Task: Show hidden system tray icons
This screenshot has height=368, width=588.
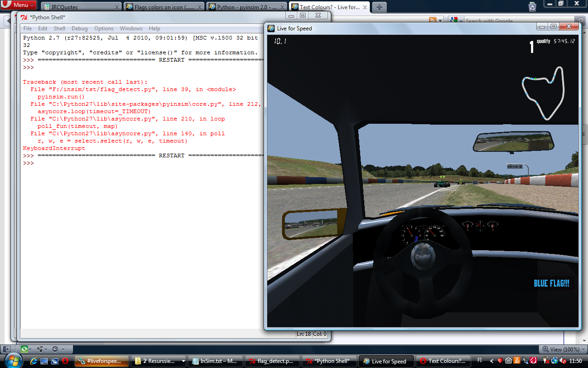Action: (x=492, y=361)
